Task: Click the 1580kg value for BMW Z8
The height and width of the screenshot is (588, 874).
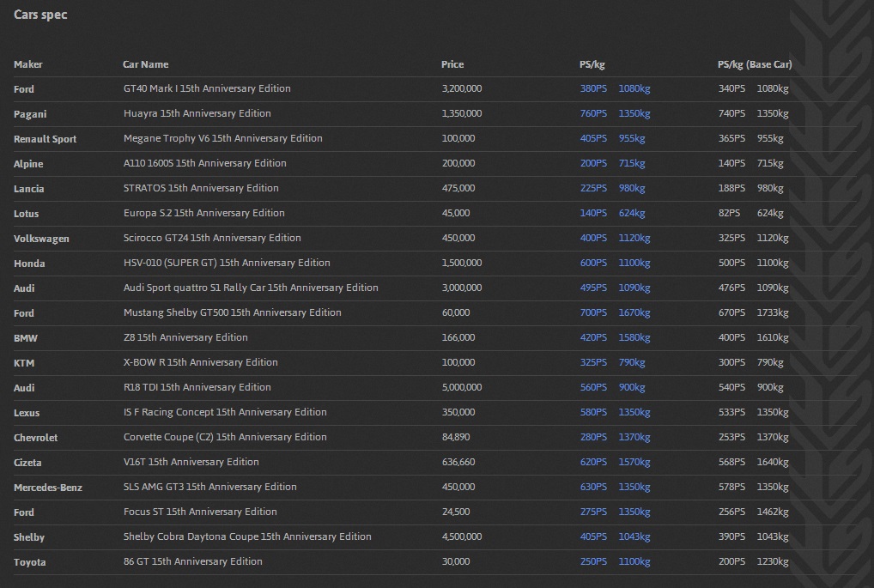Action: [634, 337]
